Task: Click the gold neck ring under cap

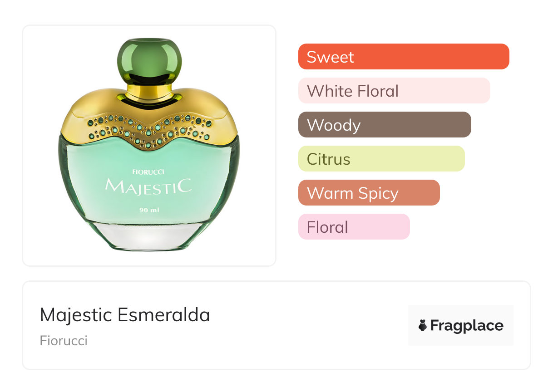Action: click(x=149, y=91)
